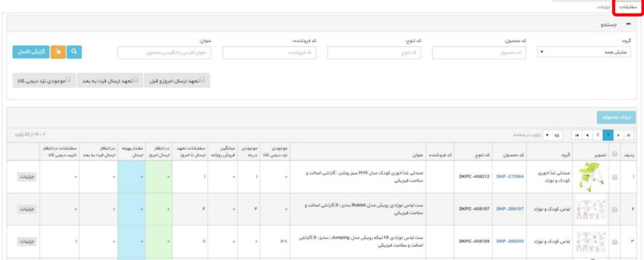Click variant code DKPC-408189 cell
The image size is (644, 260).
(x=474, y=241)
